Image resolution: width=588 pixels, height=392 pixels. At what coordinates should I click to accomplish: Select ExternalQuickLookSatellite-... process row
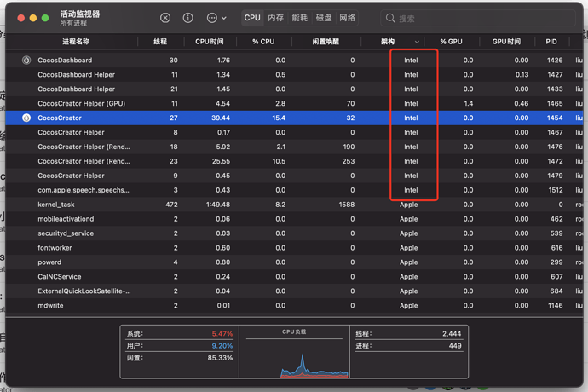[294, 291]
